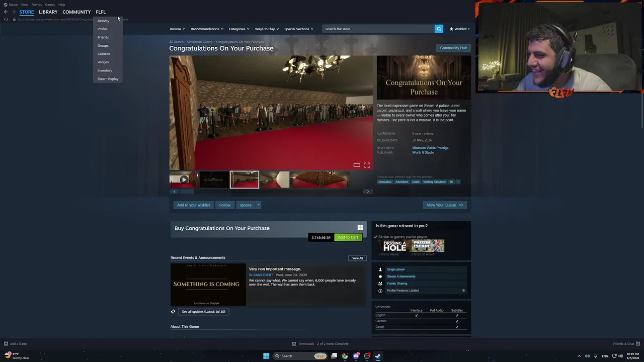Click the green Add to Cart button
The width and height of the screenshot is (644, 362).
tap(348, 237)
